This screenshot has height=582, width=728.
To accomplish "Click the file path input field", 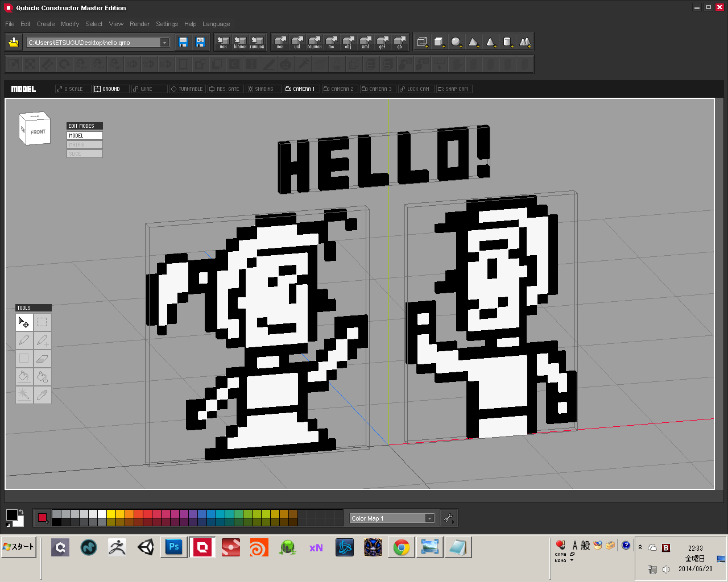I will coord(94,43).
